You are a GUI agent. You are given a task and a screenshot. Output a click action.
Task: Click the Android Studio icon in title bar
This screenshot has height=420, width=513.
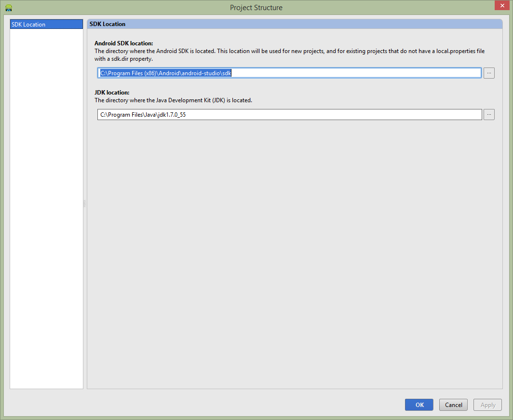click(x=8, y=7)
